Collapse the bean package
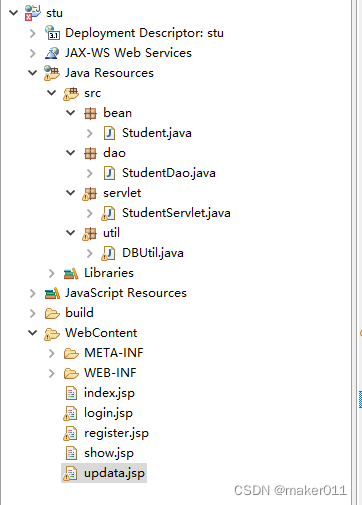This screenshot has height=505, width=362. pyautogui.click(x=71, y=113)
